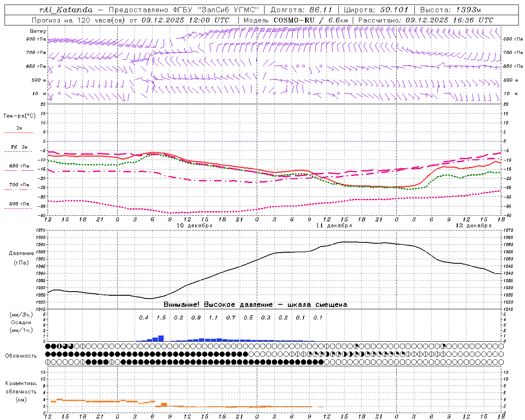The image size is (525, 420).
Task: Click the Конвективн. panel label
Action: point(21,383)
